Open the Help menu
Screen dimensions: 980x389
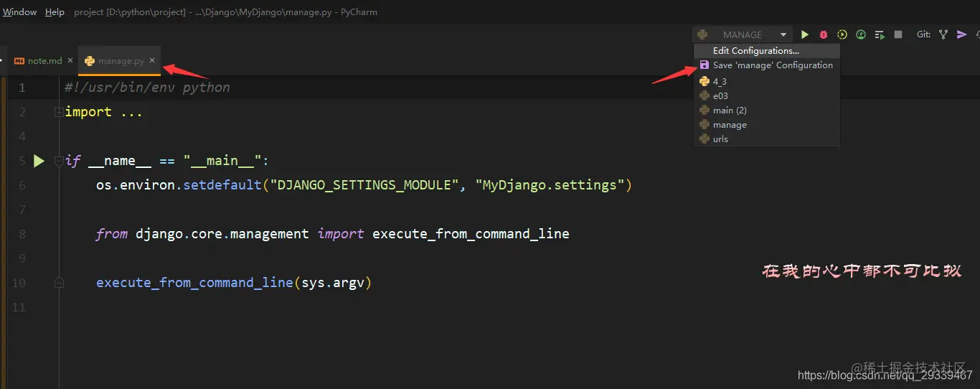tap(55, 12)
